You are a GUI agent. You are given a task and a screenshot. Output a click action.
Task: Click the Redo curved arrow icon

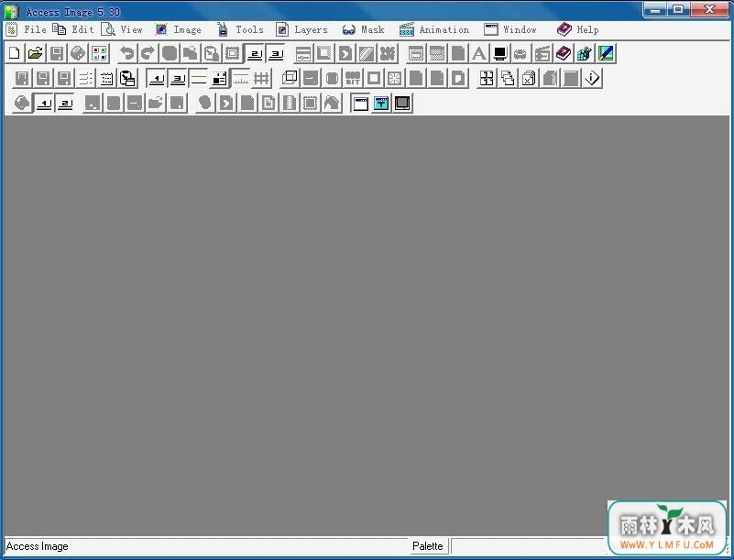pyautogui.click(x=148, y=53)
